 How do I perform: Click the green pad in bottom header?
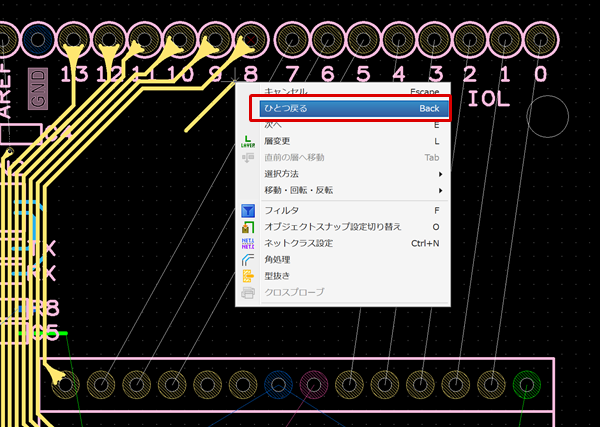tap(527, 384)
